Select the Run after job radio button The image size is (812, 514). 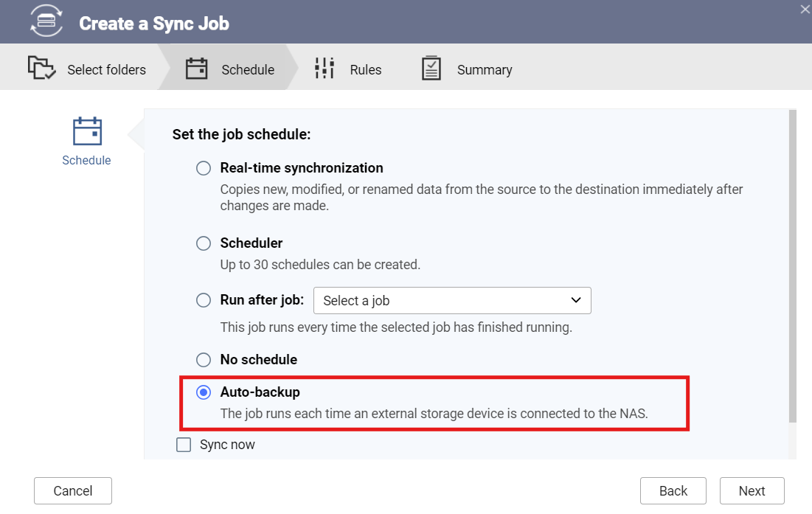tap(204, 300)
